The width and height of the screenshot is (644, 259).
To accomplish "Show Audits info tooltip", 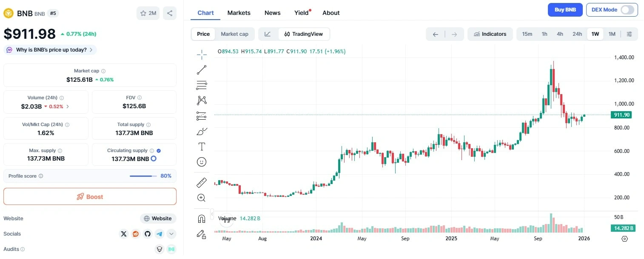I will coord(23,249).
